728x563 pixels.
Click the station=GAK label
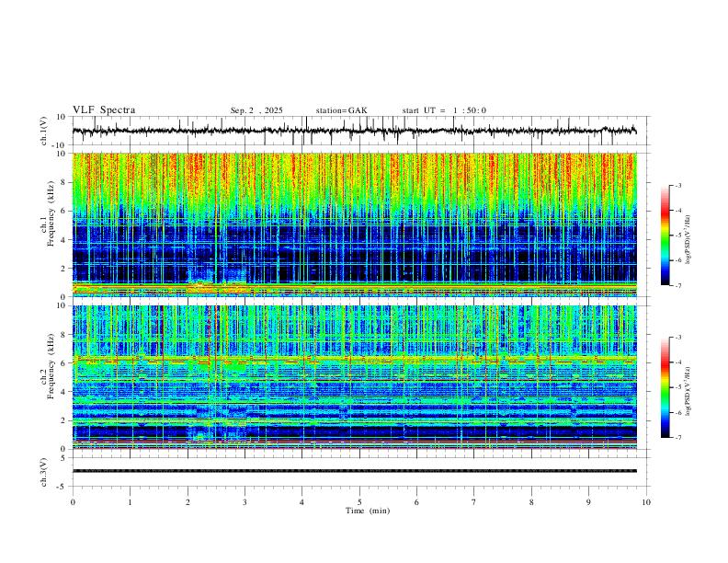[341, 110]
